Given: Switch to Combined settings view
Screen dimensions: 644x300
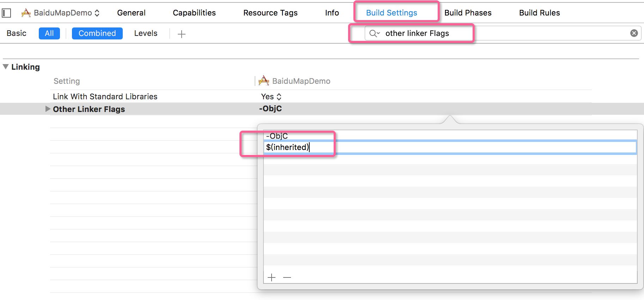Looking at the screenshot, I should 97,33.
